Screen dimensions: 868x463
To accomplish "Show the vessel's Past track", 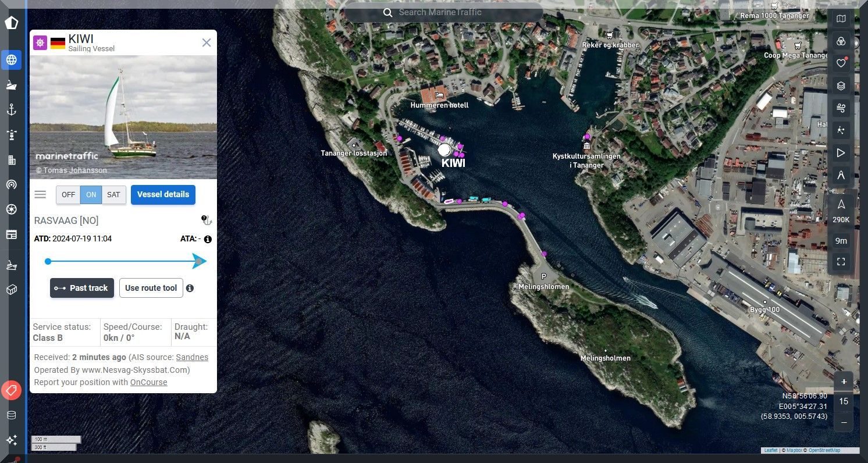I will click(x=82, y=288).
